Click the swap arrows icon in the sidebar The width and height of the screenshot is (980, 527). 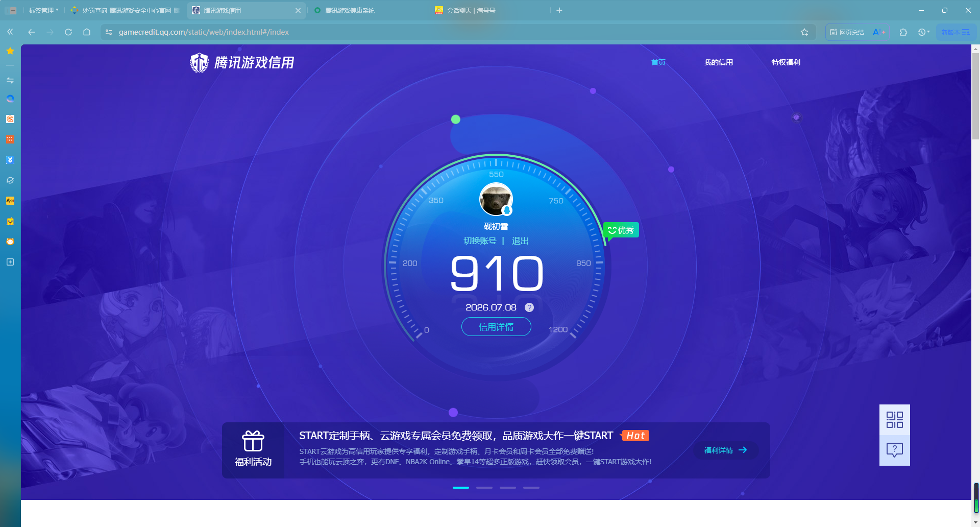pos(10,80)
